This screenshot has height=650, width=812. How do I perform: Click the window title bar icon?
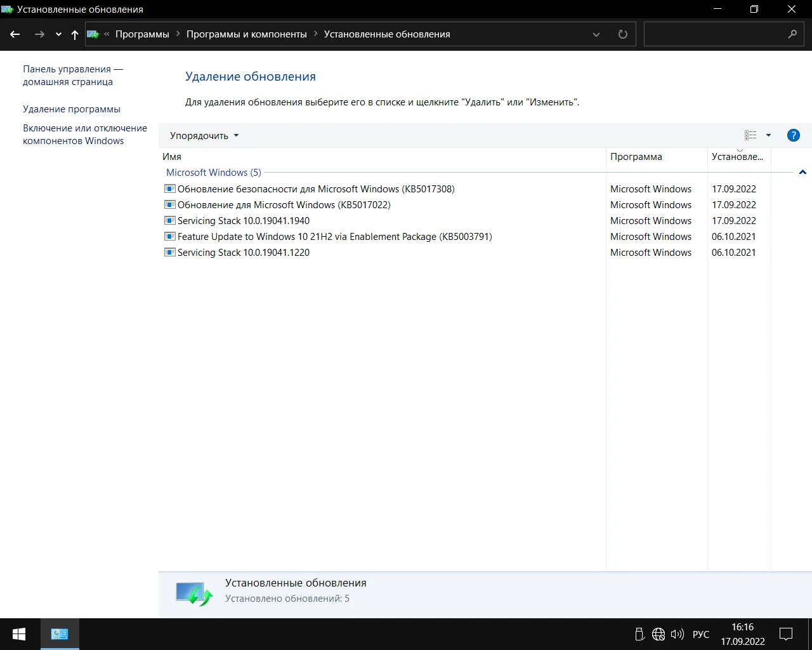tap(8, 10)
